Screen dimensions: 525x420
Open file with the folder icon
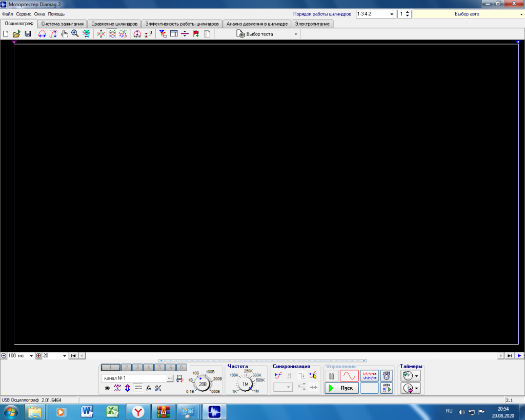click(16, 34)
